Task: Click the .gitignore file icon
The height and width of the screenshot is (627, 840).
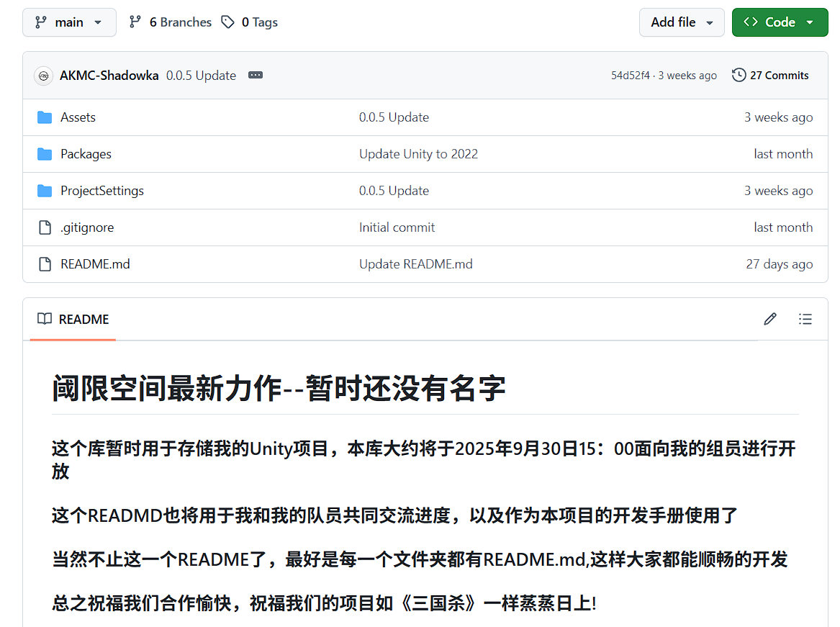Action: (45, 227)
